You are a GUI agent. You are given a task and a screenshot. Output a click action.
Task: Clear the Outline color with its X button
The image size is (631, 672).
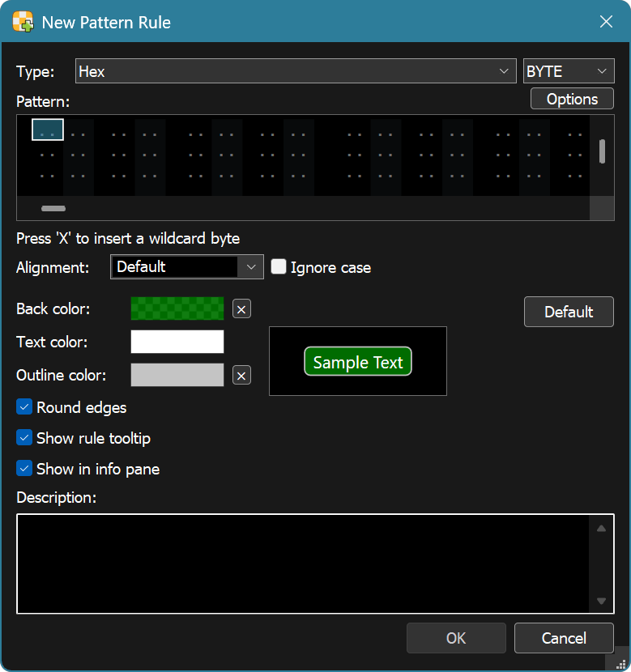[x=241, y=376]
